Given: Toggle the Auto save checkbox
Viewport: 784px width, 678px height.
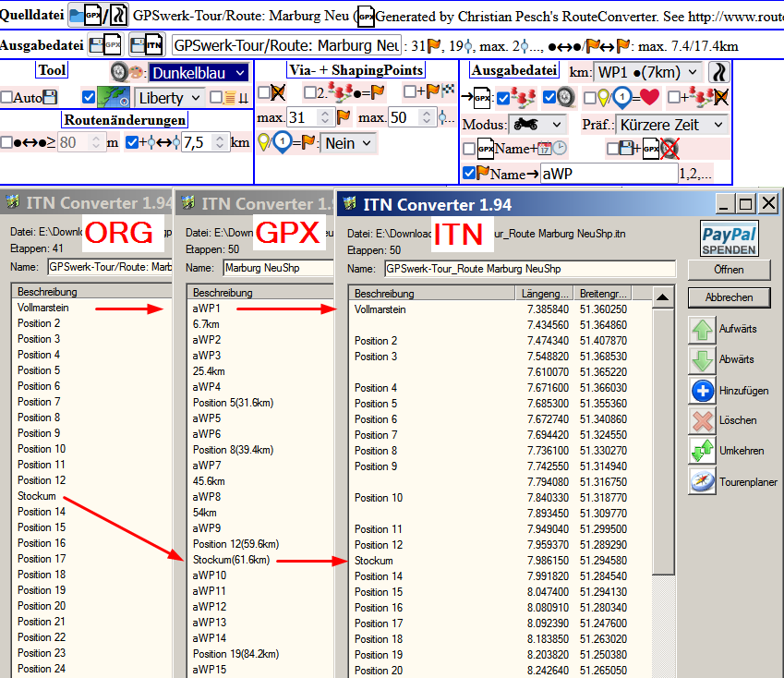Looking at the screenshot, I should (6, 97).
